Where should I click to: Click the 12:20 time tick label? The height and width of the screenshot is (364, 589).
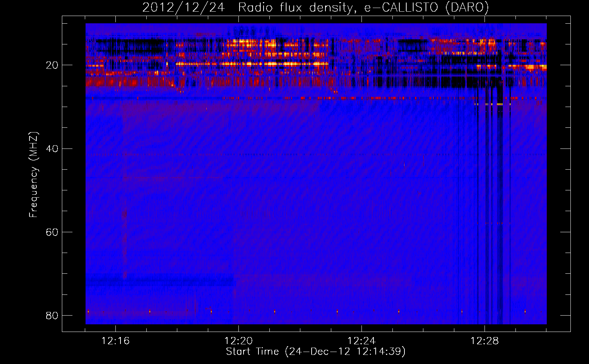pos(238,341)
